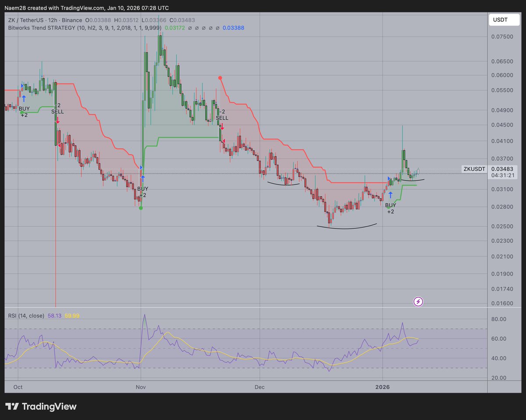Viewport: 526px width, 420px height.
Task: Click the 20.00 RSI axis label
Action: (499, 378)
